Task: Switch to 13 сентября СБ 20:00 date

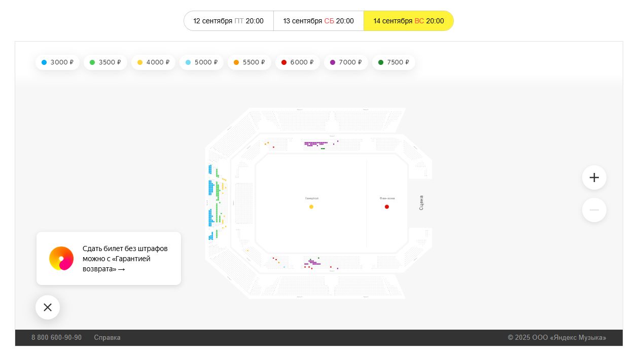Action: coord(318,21)
